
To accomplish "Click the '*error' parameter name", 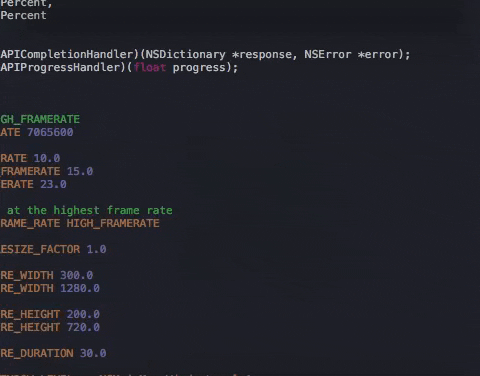I will coord(378,55).
